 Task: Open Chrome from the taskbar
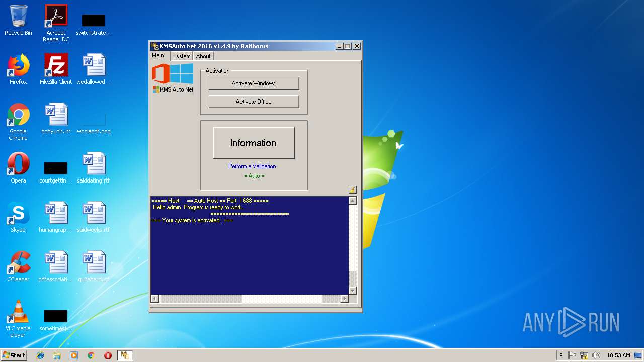[91, 355]
